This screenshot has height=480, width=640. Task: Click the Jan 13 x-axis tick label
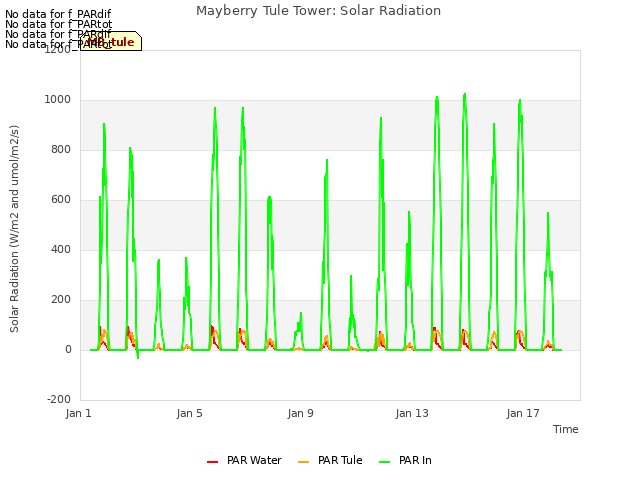(412, 413)
